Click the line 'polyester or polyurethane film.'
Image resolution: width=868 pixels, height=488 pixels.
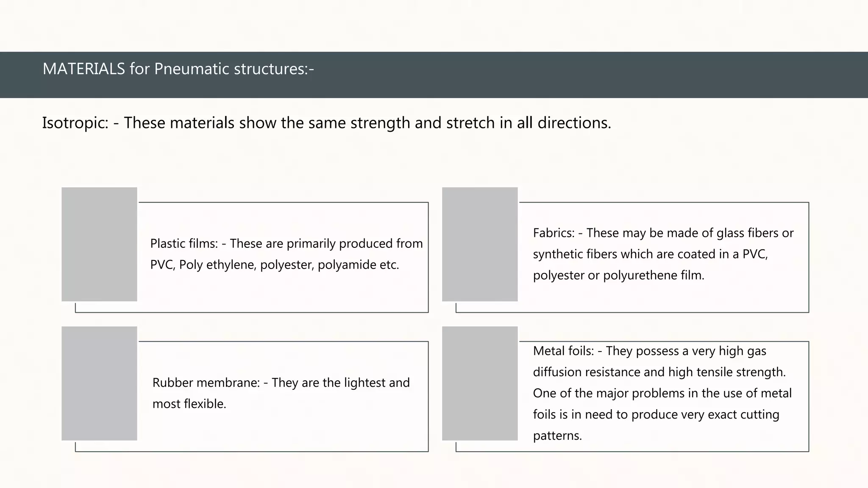click(x=618, y=275)
